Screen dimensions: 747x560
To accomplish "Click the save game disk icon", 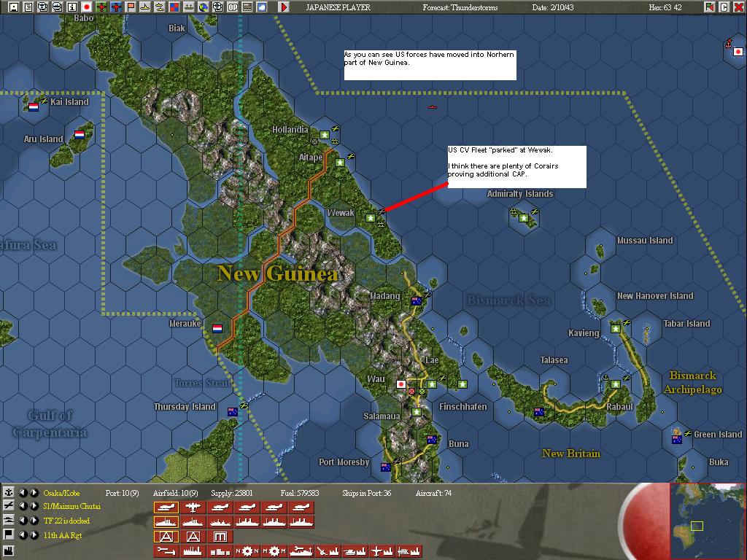I will coord(13,7).
